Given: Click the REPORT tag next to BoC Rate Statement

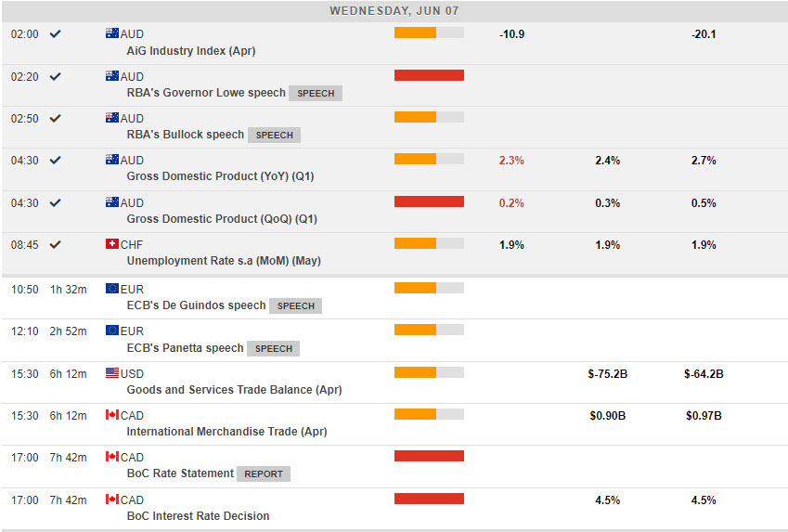Looking at the screenshot, I should point(264,474).
